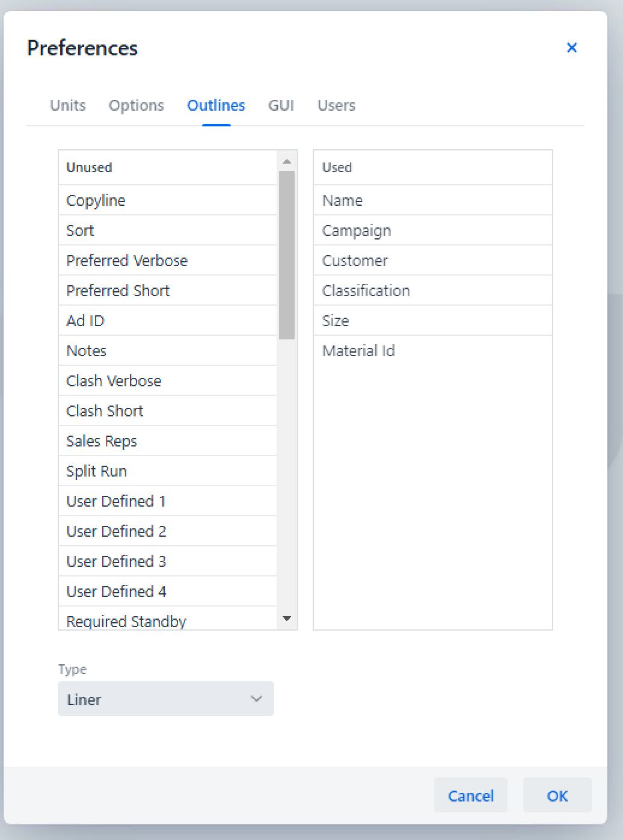Click the Unused list scrollbar thumb

pos(287,255)
